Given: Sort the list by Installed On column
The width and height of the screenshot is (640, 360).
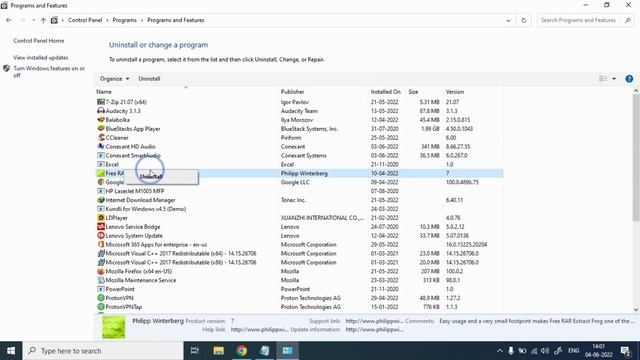Looking at the screenshot, I should pos(386,92).
